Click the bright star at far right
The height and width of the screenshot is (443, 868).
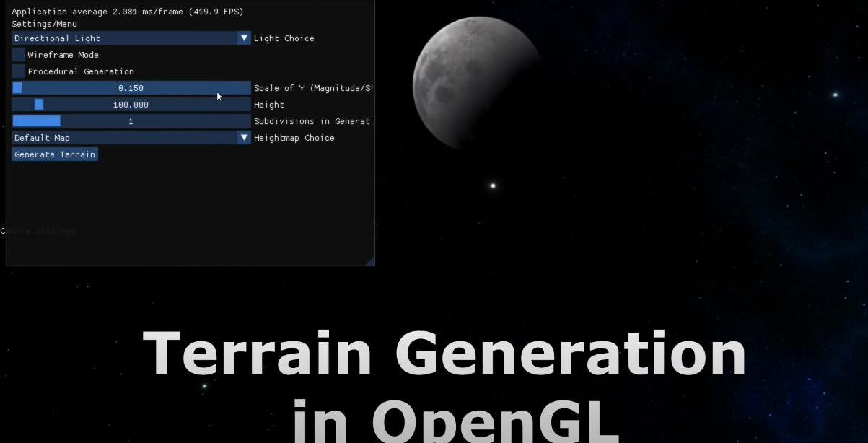tap(836, 95)
